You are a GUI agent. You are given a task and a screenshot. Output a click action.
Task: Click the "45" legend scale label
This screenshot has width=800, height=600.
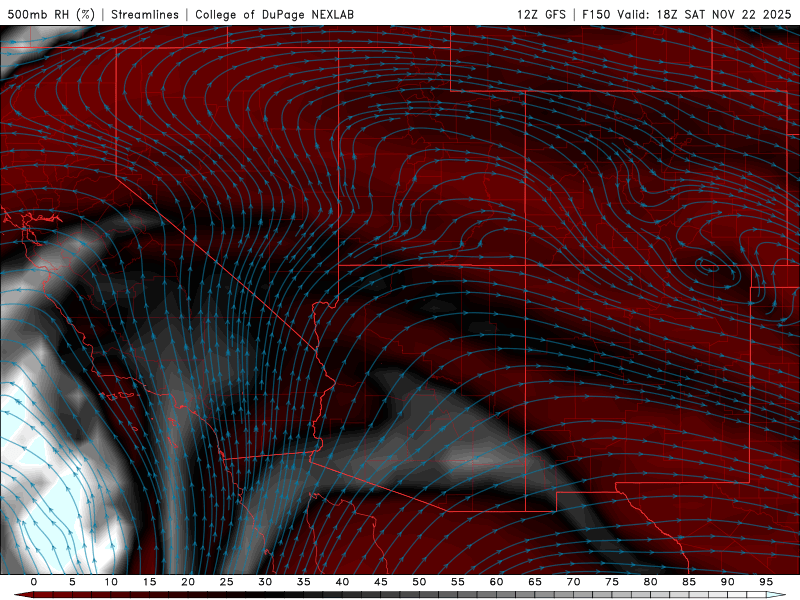tap(381, 582)
